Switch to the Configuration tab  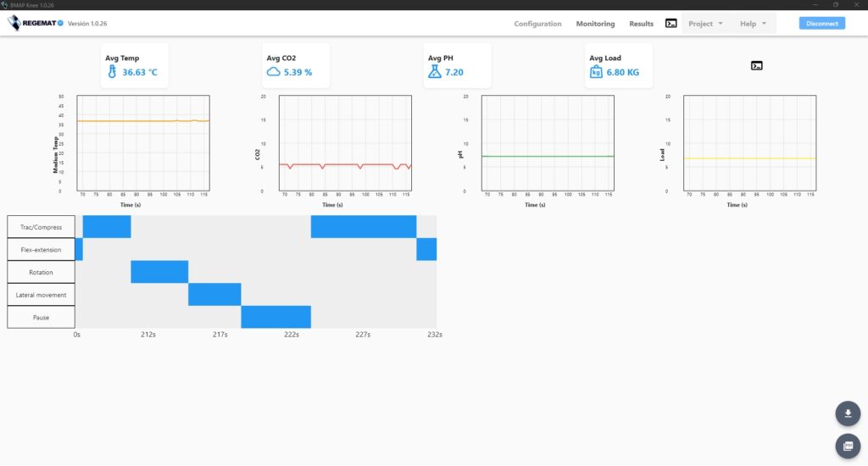click(x=537, y=24)
